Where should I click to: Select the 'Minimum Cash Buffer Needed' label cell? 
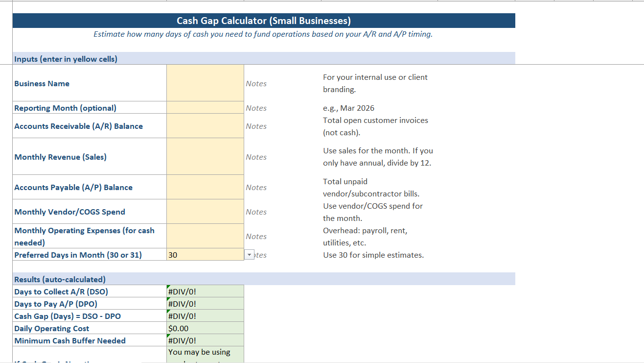click(90, 340)
